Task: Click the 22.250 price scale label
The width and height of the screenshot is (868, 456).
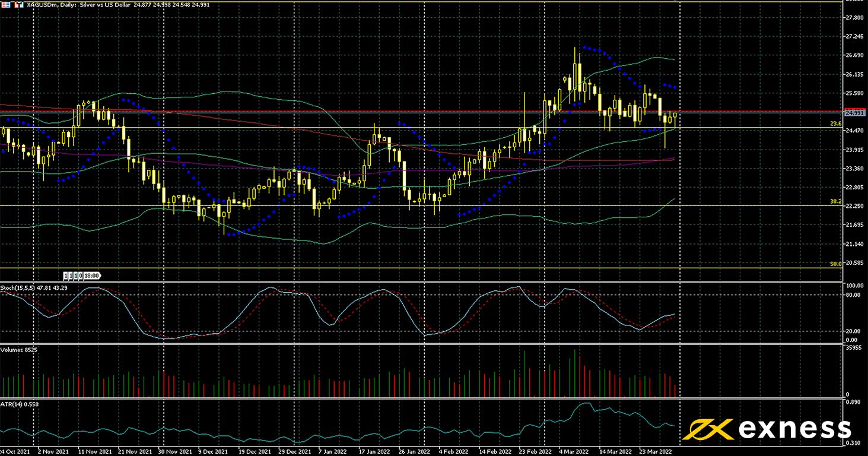Action: click(855, 206)
